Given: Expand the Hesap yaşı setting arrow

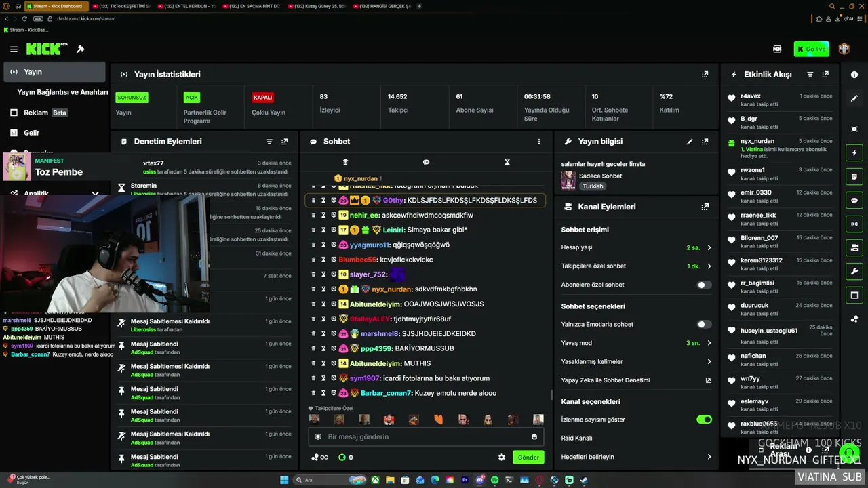Looking at the screenshot, I should (x=709, y=247).
